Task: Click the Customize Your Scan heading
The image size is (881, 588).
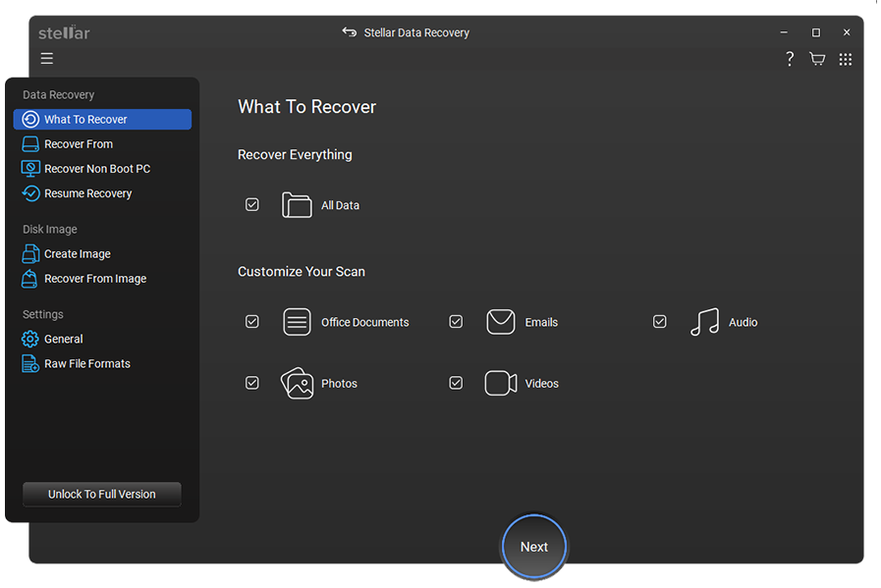Action: (x=302, y=271)
